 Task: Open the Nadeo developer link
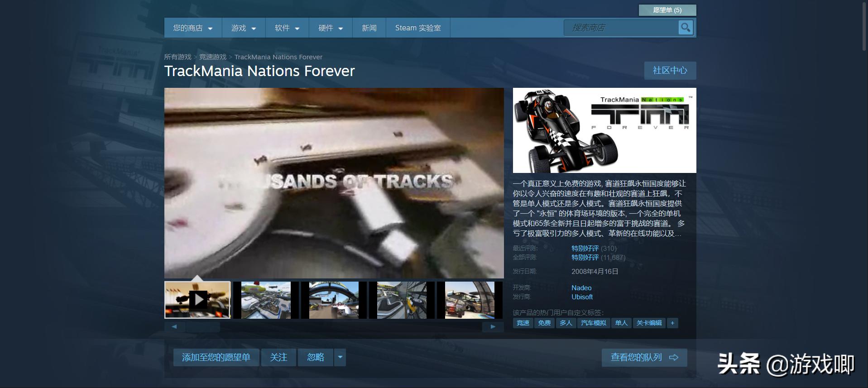581,288
